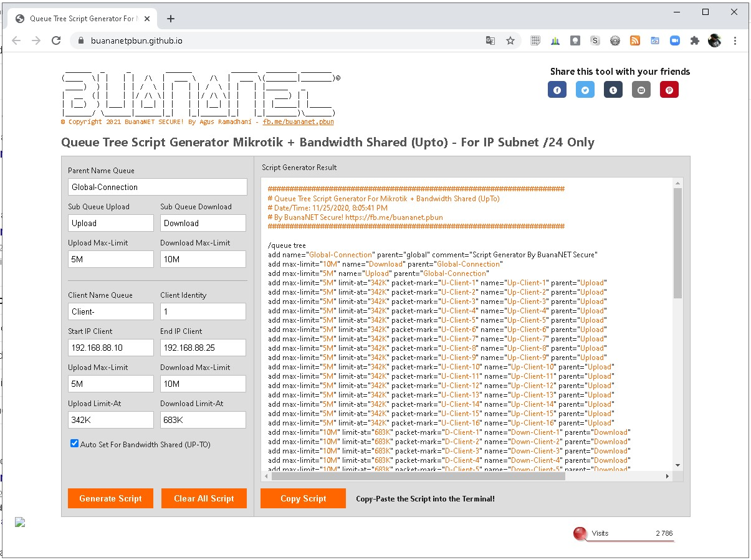
Task: Edit the parent Upload Max-Limit 5M field
Action: (111, 259)
